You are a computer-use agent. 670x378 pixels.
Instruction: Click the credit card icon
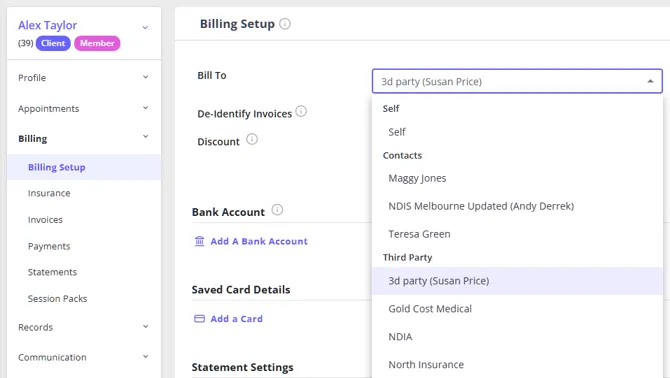click(x=200, y=319)
